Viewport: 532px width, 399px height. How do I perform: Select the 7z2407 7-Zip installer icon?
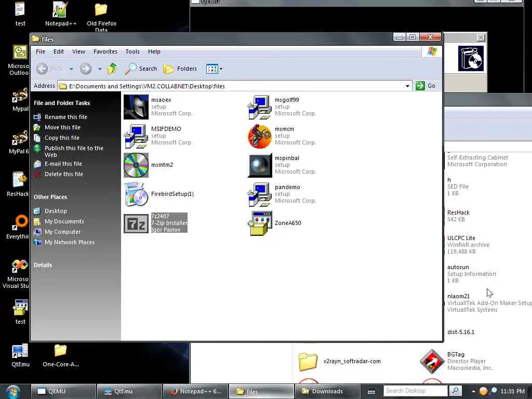point(136,223)
